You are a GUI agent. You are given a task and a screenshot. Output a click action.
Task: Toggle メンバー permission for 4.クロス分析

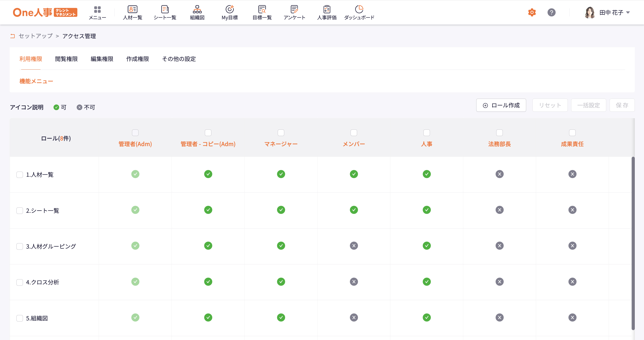pos(354,282)
